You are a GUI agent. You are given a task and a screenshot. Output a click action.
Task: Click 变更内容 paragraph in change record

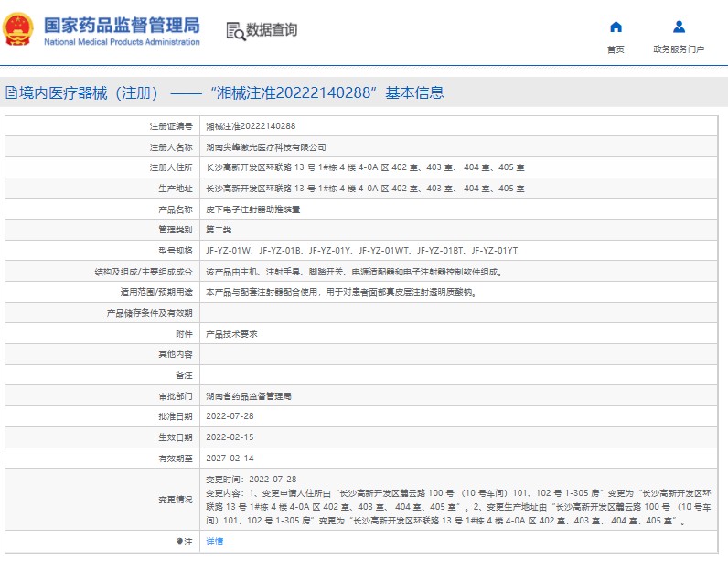(459, 507)
